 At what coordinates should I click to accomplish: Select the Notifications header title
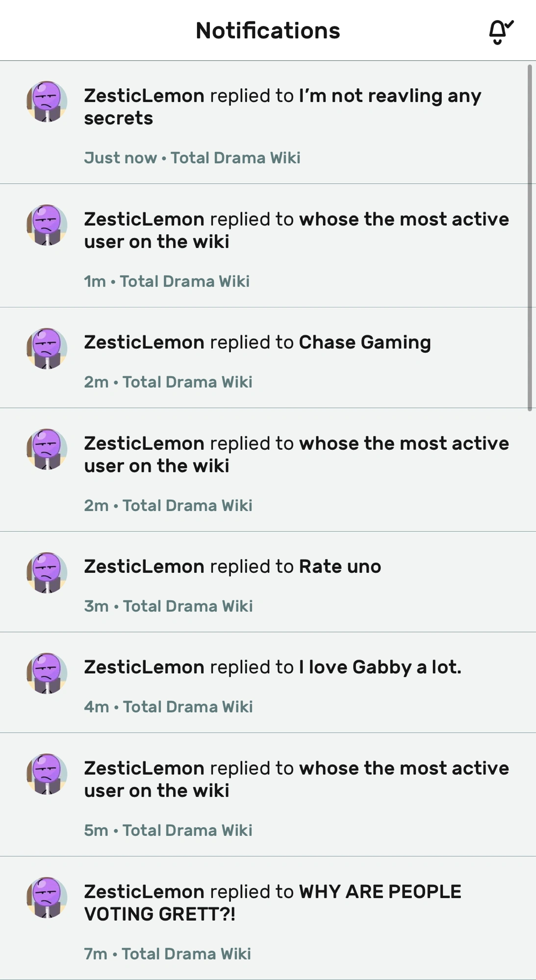tap(268, 30)
